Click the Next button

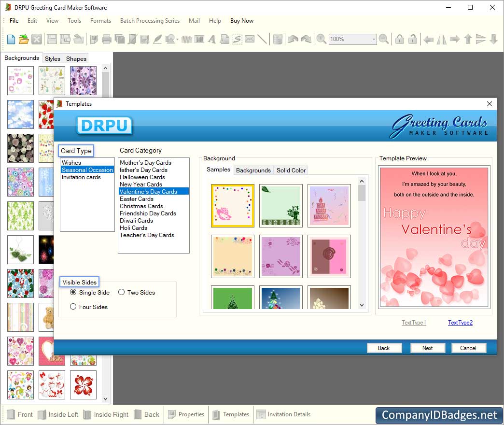tap(427, 348)
